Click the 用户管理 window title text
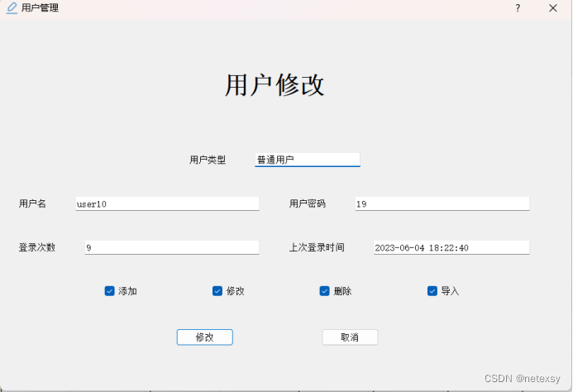 pos(40,8)
